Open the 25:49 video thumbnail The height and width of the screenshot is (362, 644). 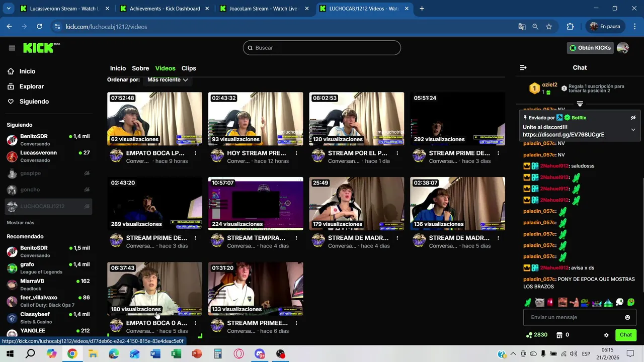click(x=357, y=204)
